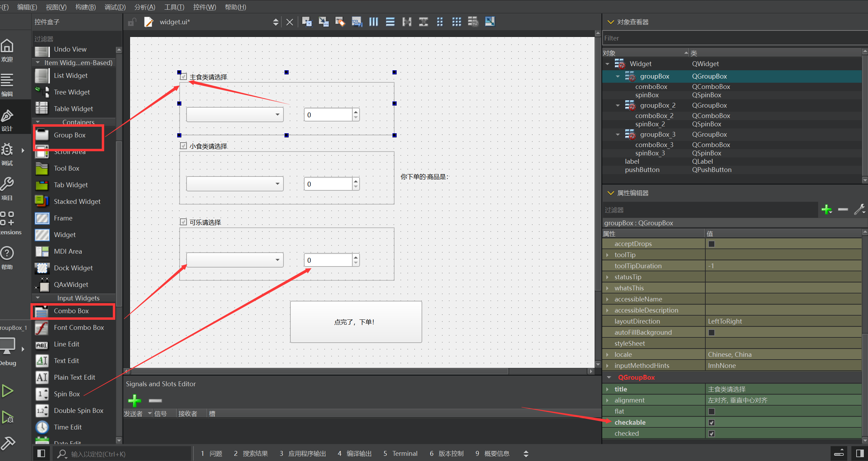Screen dimensions: 868x461
Task: Open Debug mode in the sidebar
Action: pyautogui.click(x=7, y=154)
